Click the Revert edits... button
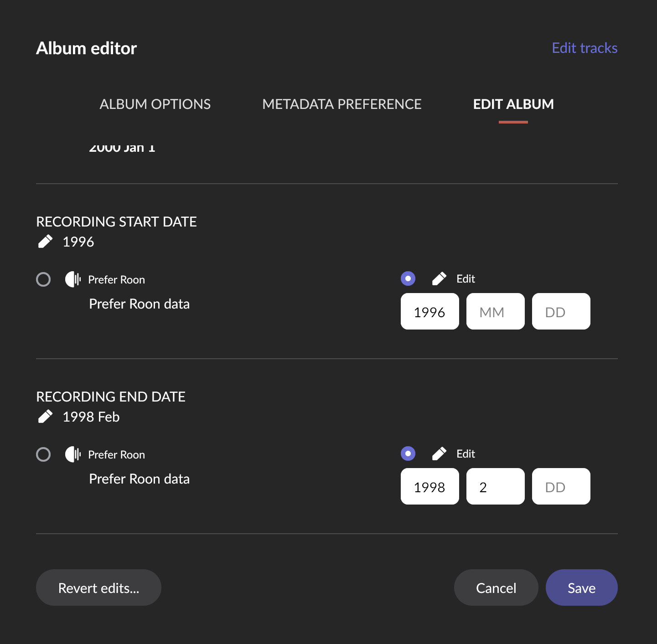The image size is (657, 644). (98, 588)
